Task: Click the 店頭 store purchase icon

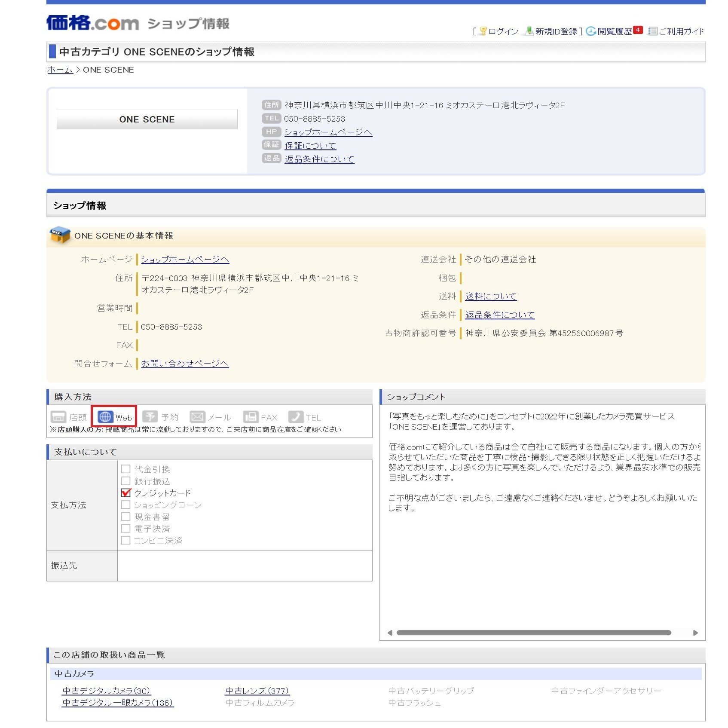Action: coord(58,417)
